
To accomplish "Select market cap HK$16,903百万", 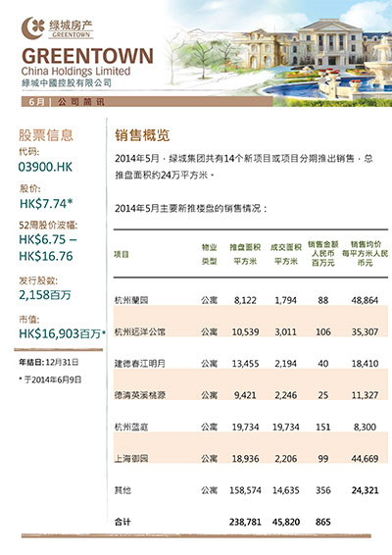I will [x=63, y=333].
